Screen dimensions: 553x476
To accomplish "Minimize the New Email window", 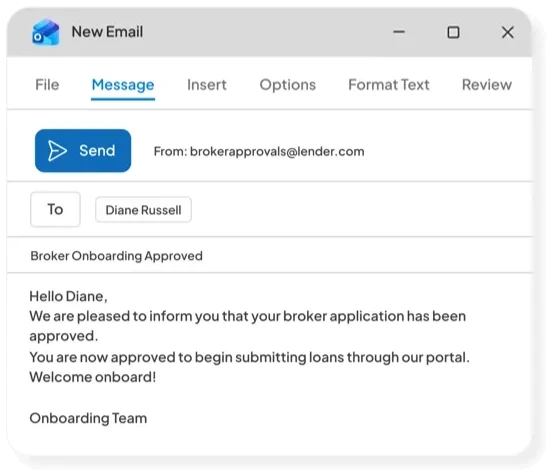I will click(399, 32).
